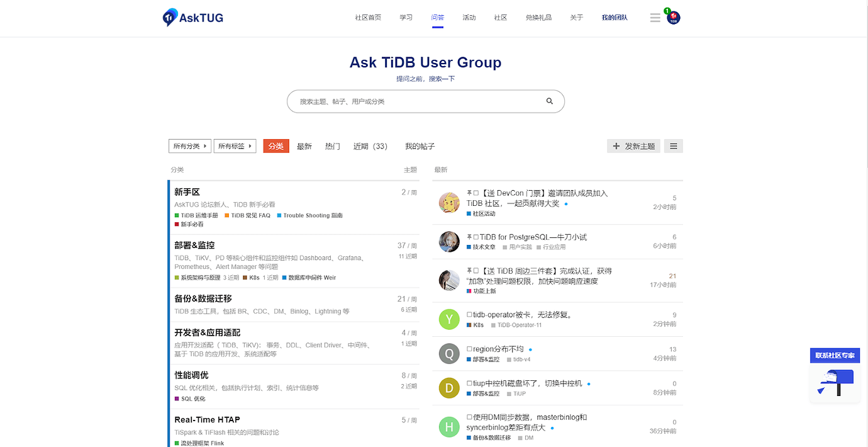Open the Real-Time HTAP category

point(208,419)
